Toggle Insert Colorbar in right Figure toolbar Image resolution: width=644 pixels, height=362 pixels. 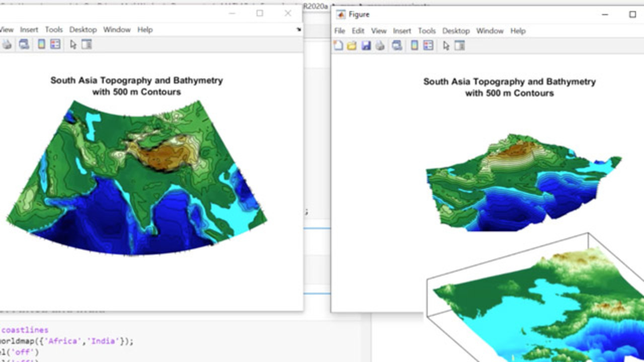point(414,46)
